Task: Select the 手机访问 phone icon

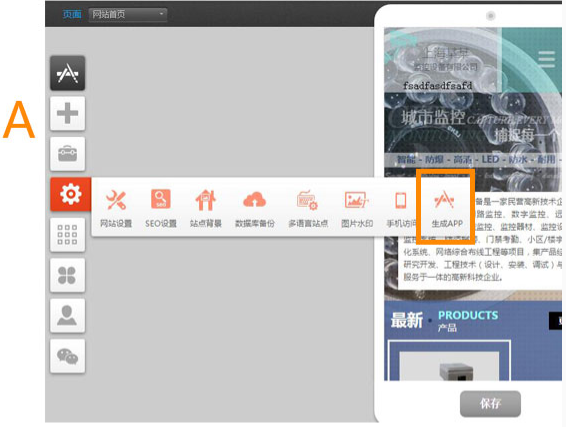Action: (401, 200)
